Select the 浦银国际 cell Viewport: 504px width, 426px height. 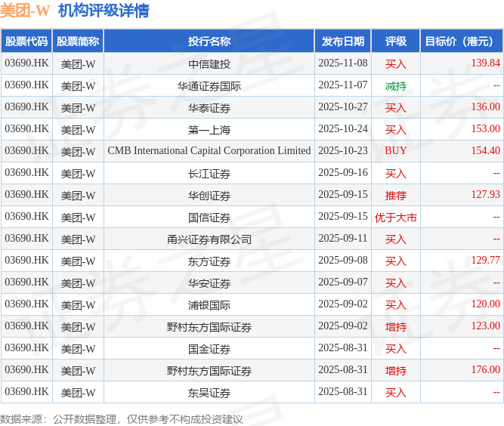(209, 305)
